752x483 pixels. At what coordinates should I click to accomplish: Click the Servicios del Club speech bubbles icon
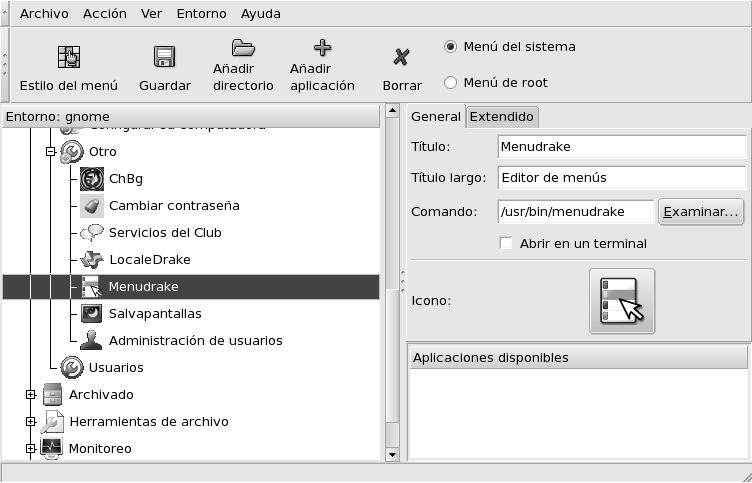(92, 233)
